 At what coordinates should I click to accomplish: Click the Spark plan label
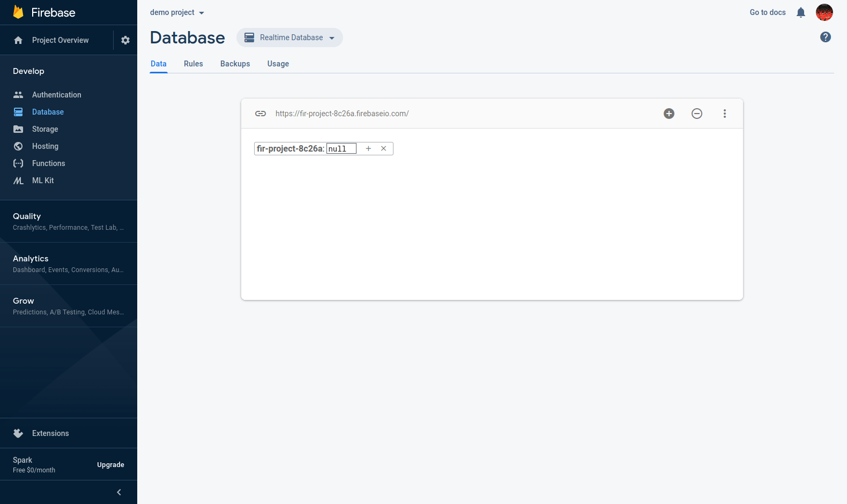23,460
